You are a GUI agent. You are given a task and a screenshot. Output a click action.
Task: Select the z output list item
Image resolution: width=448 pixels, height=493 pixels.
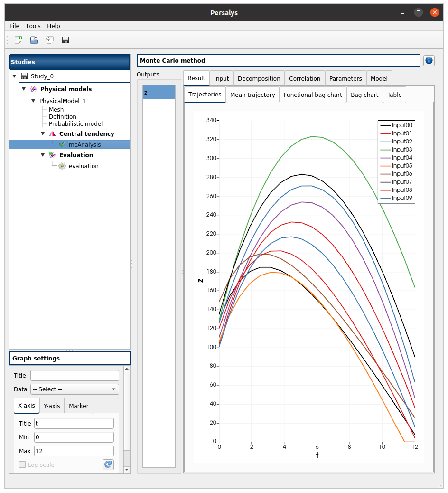(159, 92)
